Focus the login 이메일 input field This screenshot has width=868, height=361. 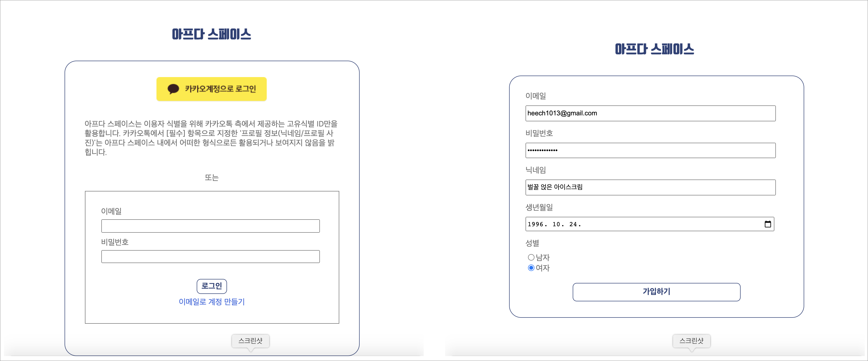coord(210,226)
